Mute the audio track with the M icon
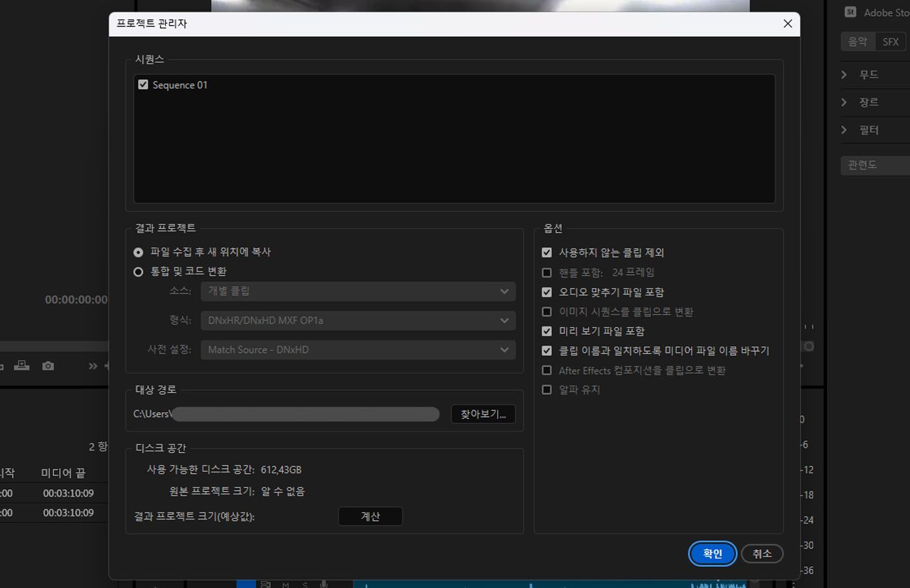Image resolution: width=910 pixels, height=588 pixels. (285, 585)
